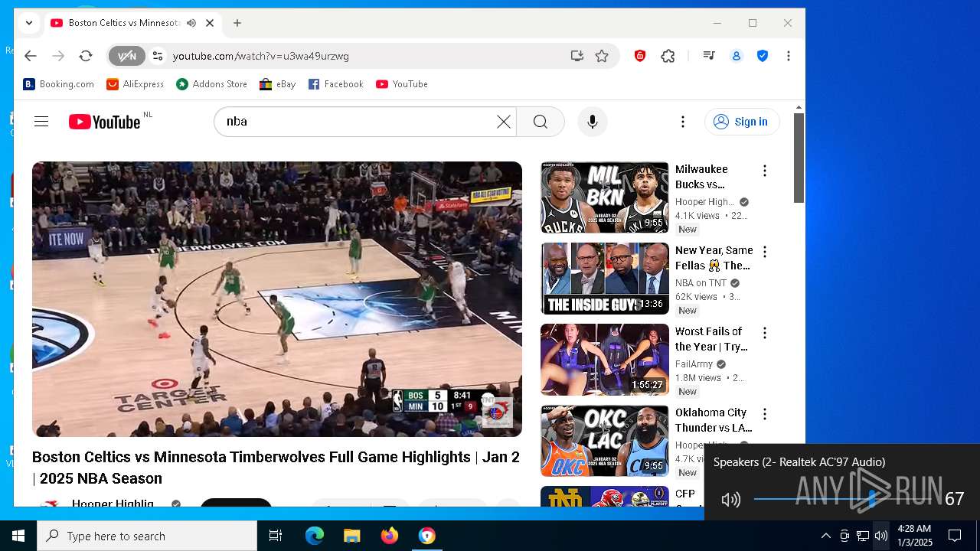Open Oklahoma City Thunder options menu

(x=764, y=414)
